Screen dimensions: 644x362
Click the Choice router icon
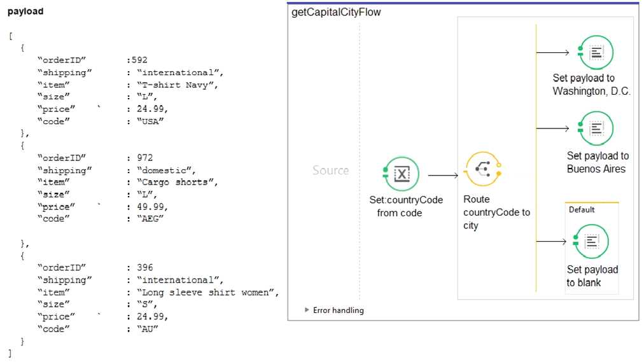(x=482, y=170)
